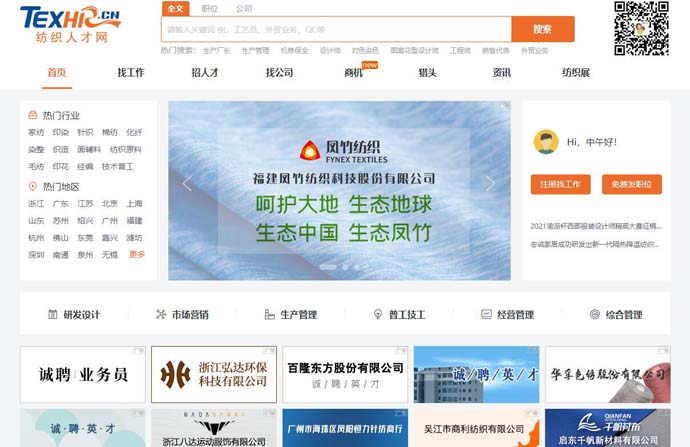This screenshot has height=447, width=690.
Task: Choose the 技术普工 industry link
Action: [117, 166]
